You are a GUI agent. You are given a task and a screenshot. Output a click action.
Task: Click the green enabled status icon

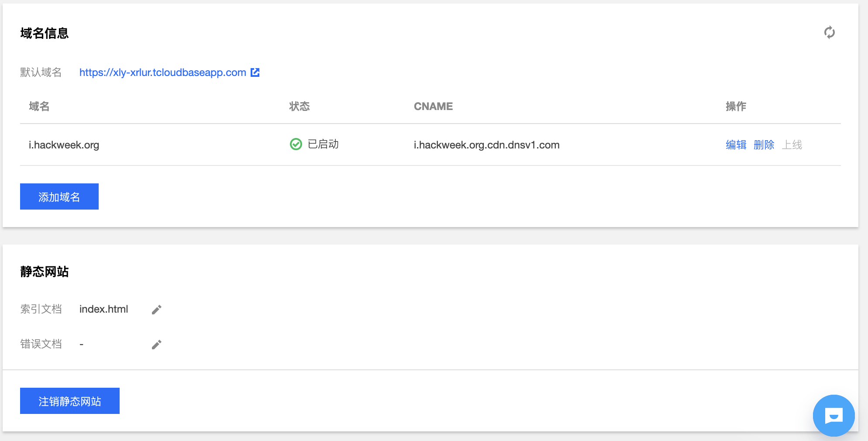click(x=296, y=144)
